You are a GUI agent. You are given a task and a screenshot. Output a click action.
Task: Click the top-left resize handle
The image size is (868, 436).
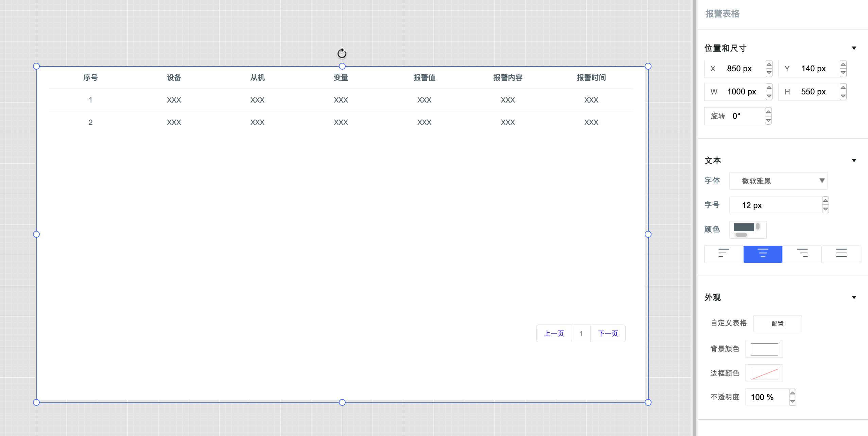click(36, 66)
